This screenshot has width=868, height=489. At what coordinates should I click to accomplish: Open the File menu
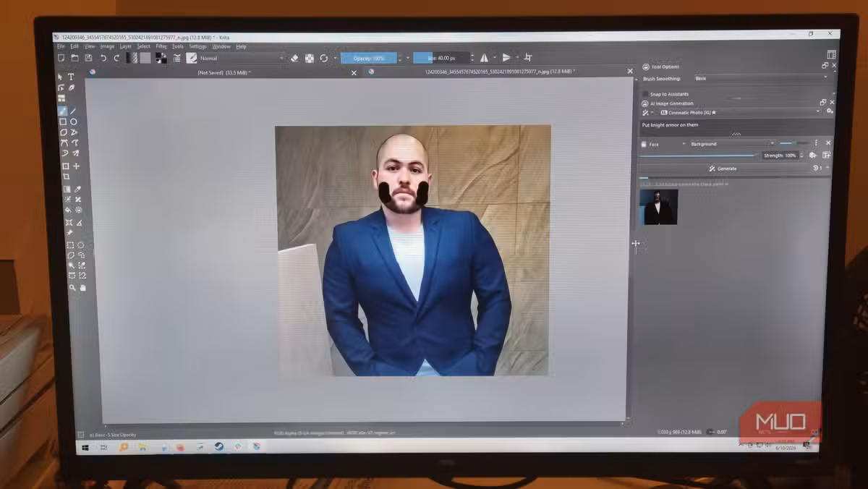[x=61, y=46]
